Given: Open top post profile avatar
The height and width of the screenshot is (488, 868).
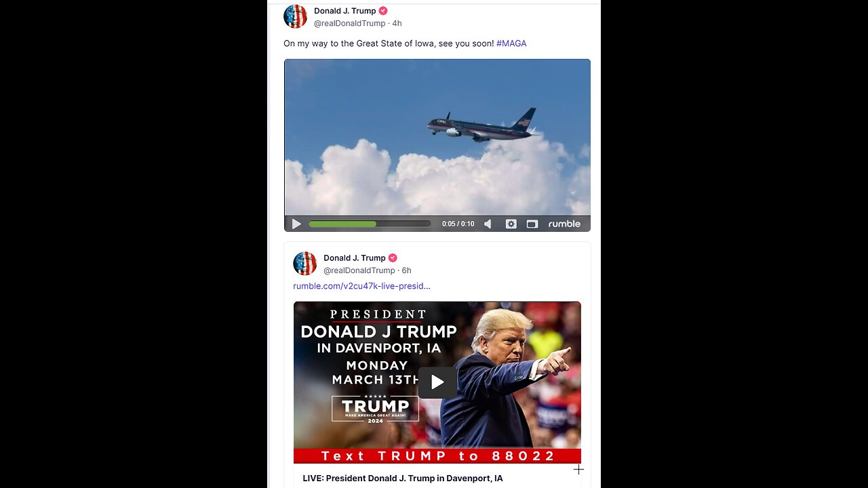Looking at the screenshot, I should tap(295, 16).
